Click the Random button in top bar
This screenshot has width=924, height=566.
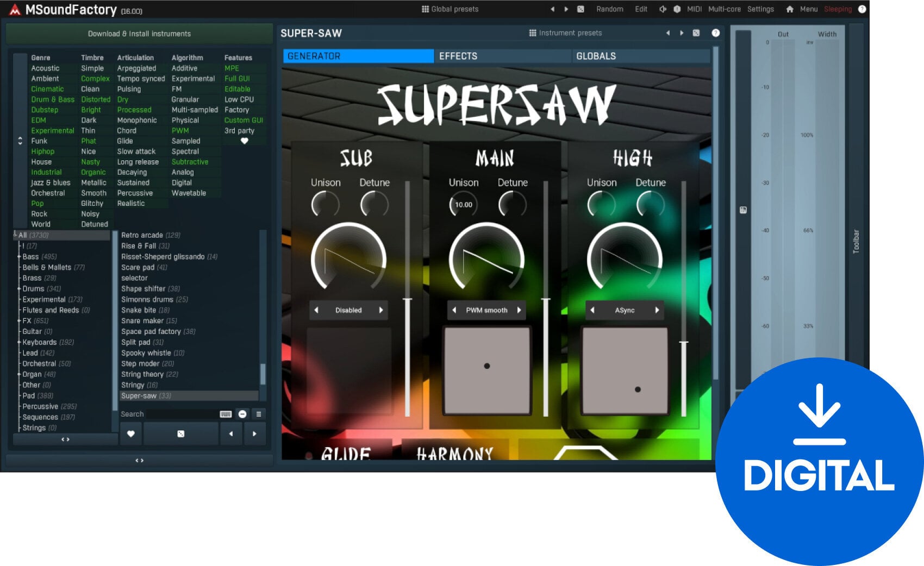(x=609, y=9)
